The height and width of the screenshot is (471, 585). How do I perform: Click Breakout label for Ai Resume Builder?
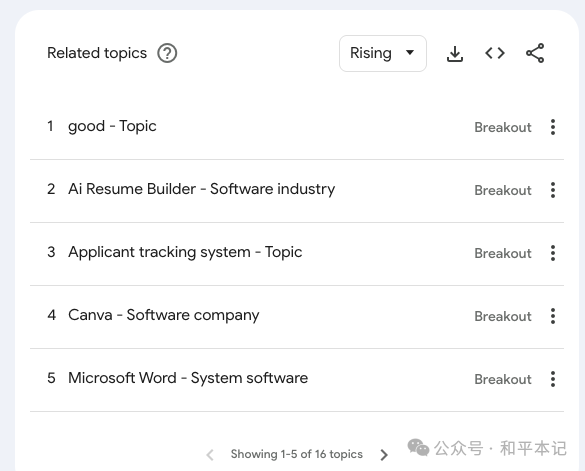pos(503,191)
